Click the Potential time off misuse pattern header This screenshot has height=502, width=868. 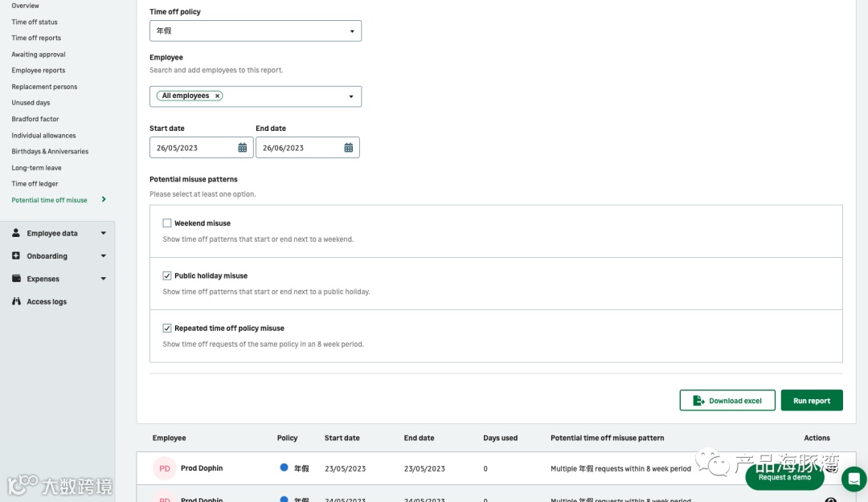click(x=608, y=438)
